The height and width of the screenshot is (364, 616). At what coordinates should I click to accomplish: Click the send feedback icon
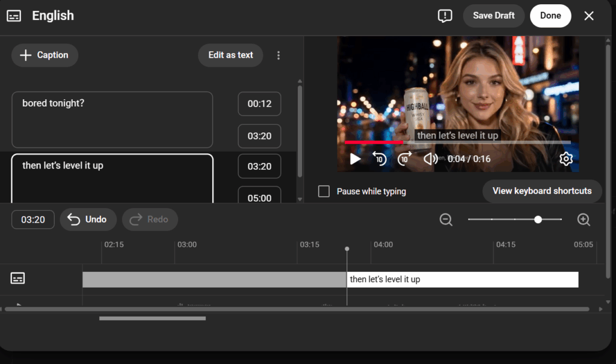[x=445, y=16]
